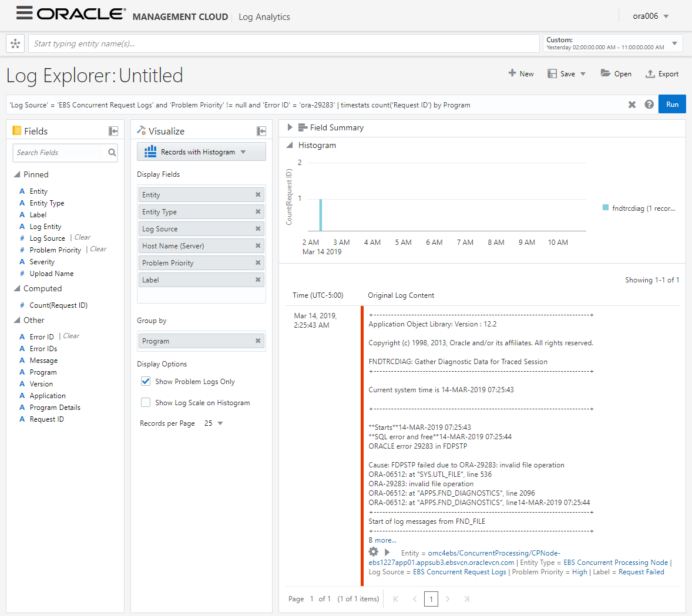Go to next results page
Viewport: 692px width, 616px height.
click(x=448, y=599)
